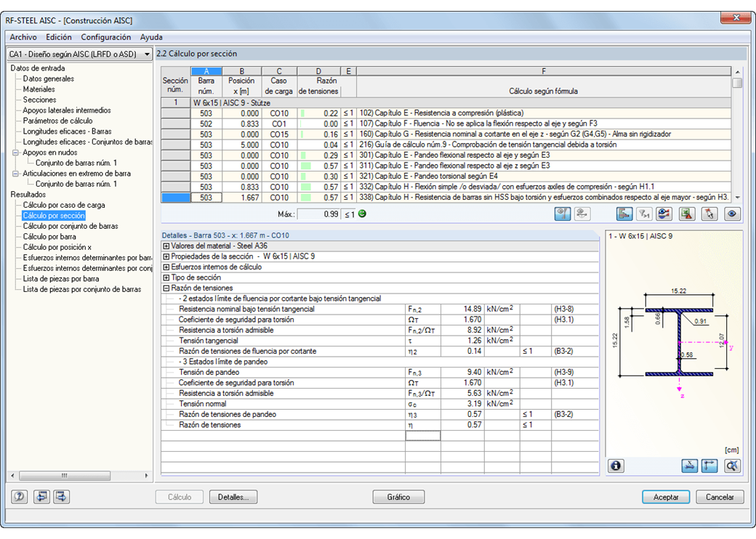Click the Aceptar button

[x=666, y=497]
